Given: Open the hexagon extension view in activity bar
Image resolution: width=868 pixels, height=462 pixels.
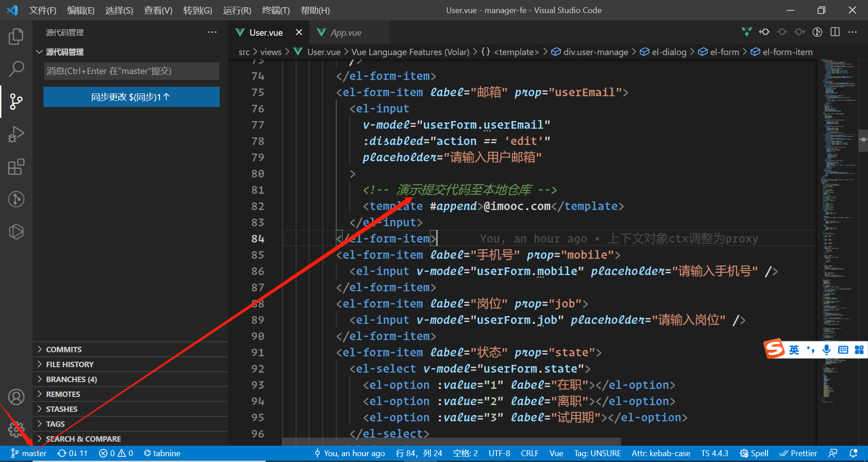Looking at the screenshot, I should pos(16,232).
